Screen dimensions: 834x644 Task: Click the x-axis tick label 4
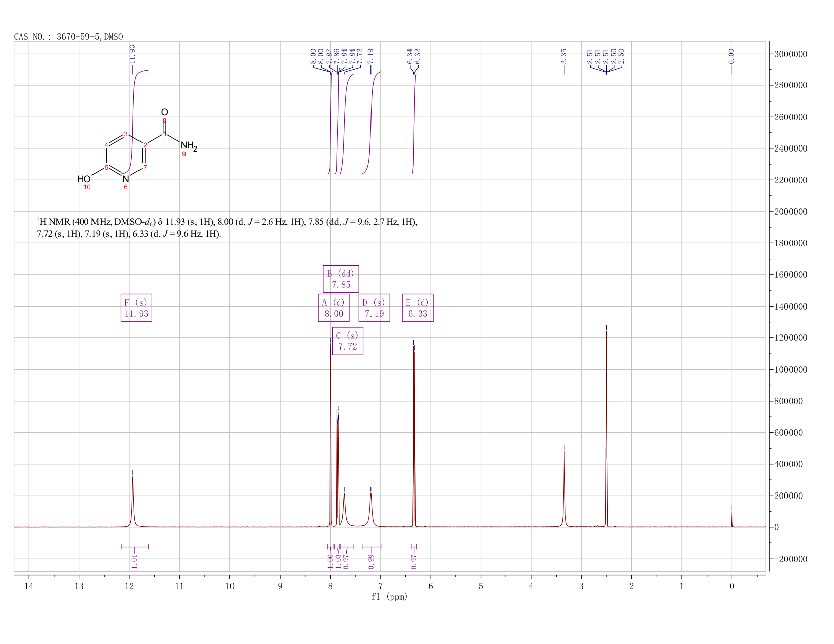click(531, 586)
